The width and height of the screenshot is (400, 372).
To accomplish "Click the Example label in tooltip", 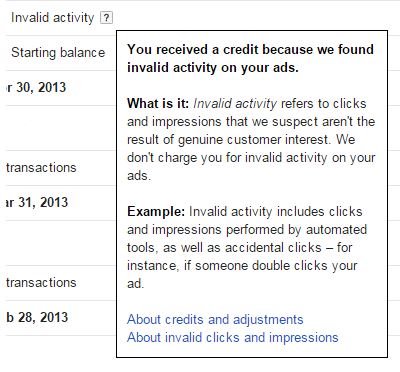I will coord(156,211).
